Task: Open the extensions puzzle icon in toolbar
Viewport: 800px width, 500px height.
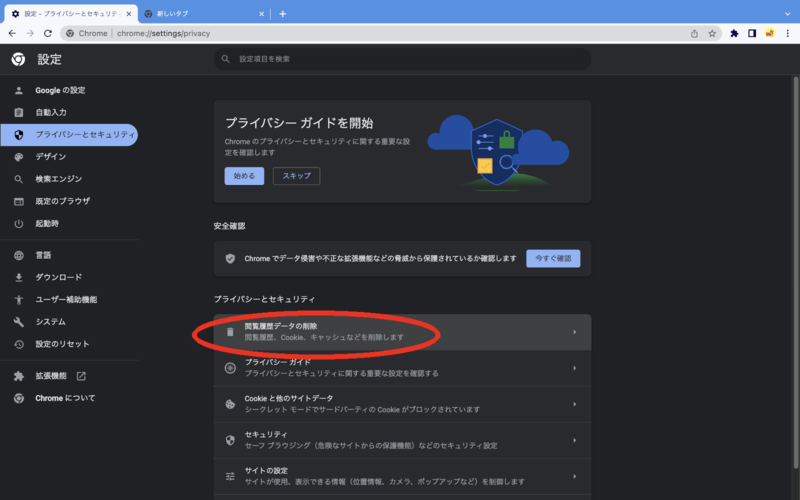Action: point(734,34)
